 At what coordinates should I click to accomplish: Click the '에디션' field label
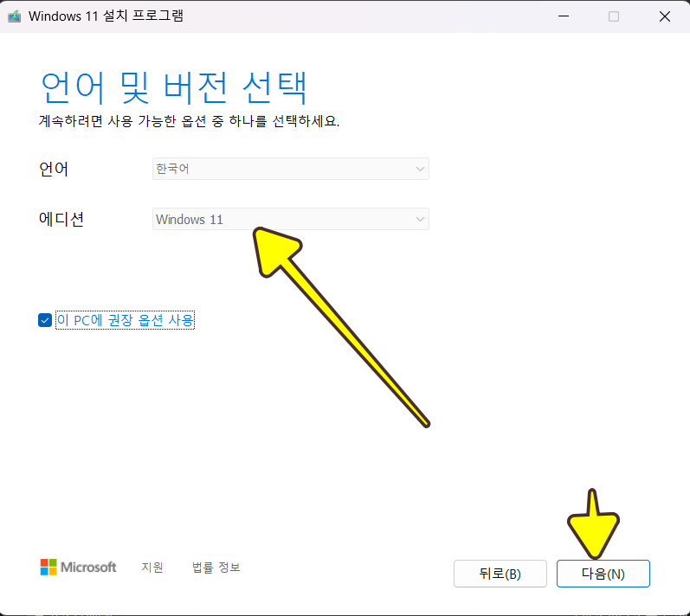tap(61, 219)
